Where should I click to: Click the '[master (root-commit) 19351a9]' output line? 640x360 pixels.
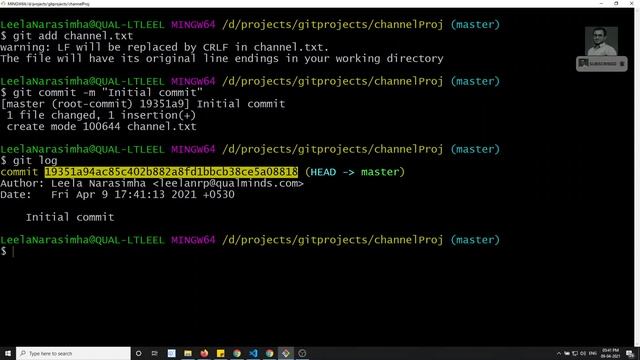(142, 104)
